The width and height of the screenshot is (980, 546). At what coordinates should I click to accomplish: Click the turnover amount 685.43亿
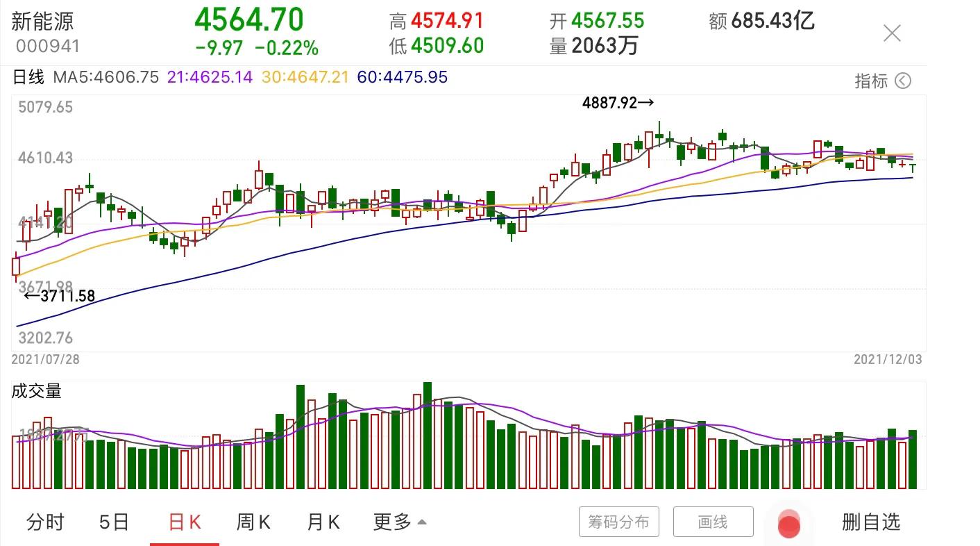click(772, 21)
